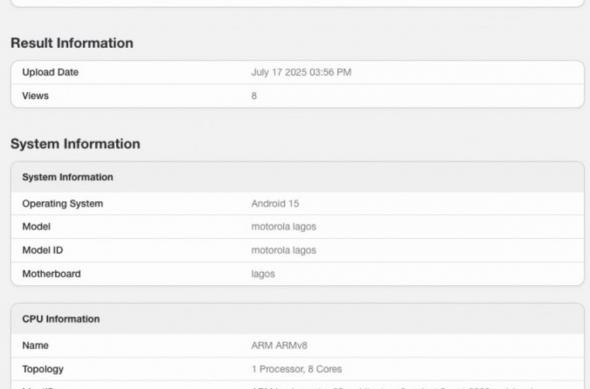Select 1 Processor, 8 Cores value
The image size is (590, 389).
(297, 369)
